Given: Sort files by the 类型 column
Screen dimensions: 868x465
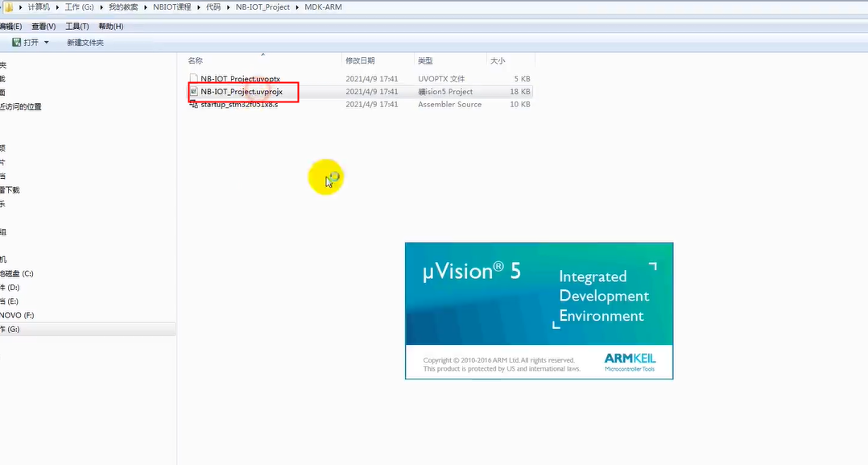Looking at the screenshot, I should (x=425, y=61).
